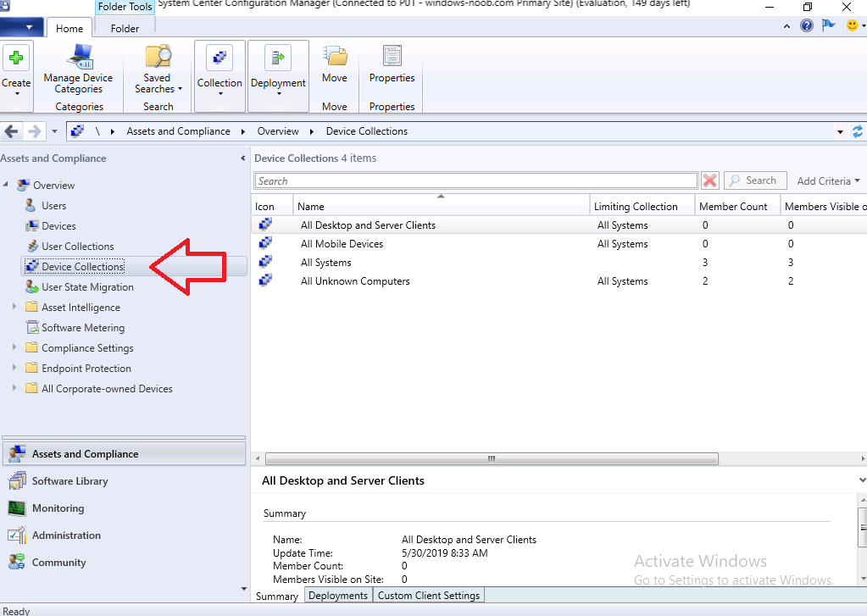Select User State Migration node
This screenshot has width=867, height=616.
coord(87,287)
